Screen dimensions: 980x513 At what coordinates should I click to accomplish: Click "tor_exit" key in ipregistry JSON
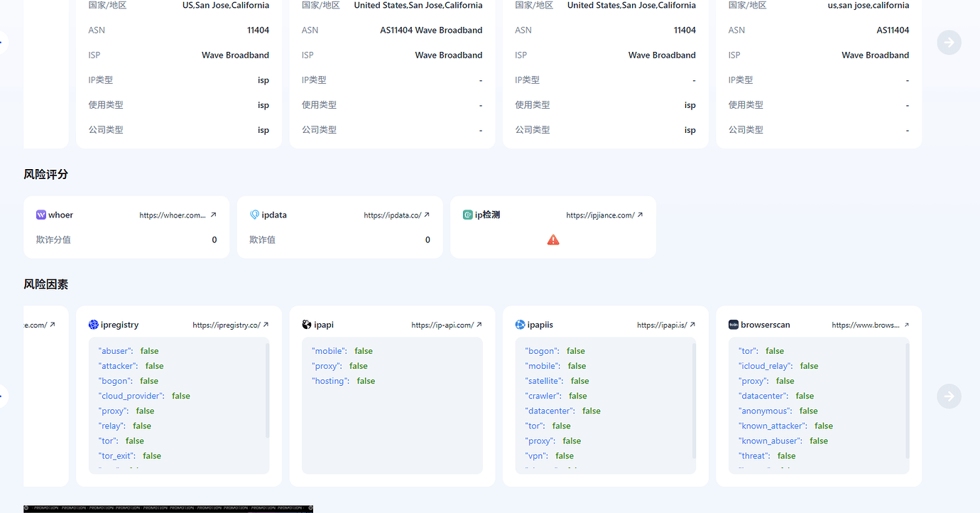(117, 456)
